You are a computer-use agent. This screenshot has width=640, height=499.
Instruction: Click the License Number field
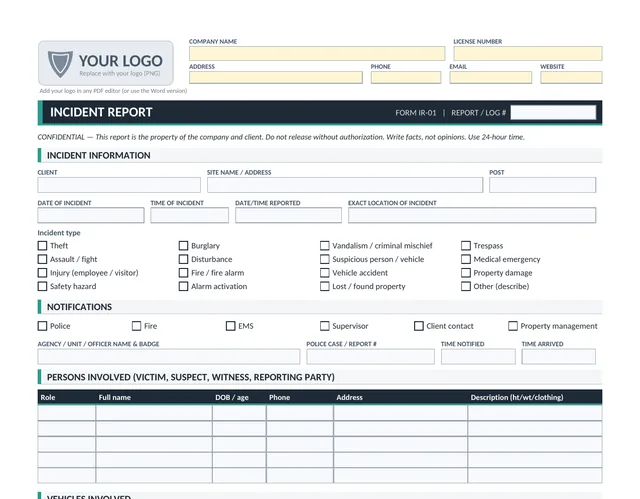coord(528,53)
